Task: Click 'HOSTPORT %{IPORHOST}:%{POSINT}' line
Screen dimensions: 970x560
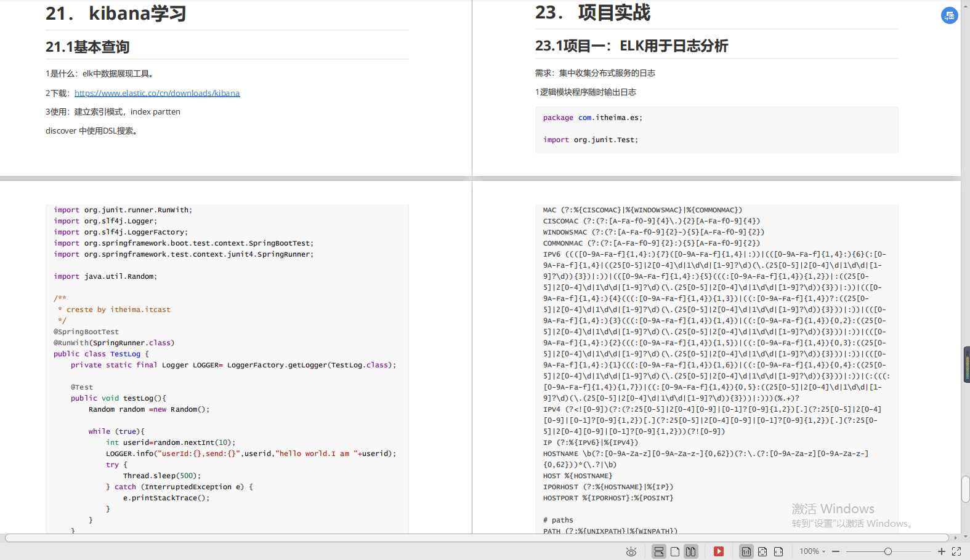Action: (x=608, y=498)
